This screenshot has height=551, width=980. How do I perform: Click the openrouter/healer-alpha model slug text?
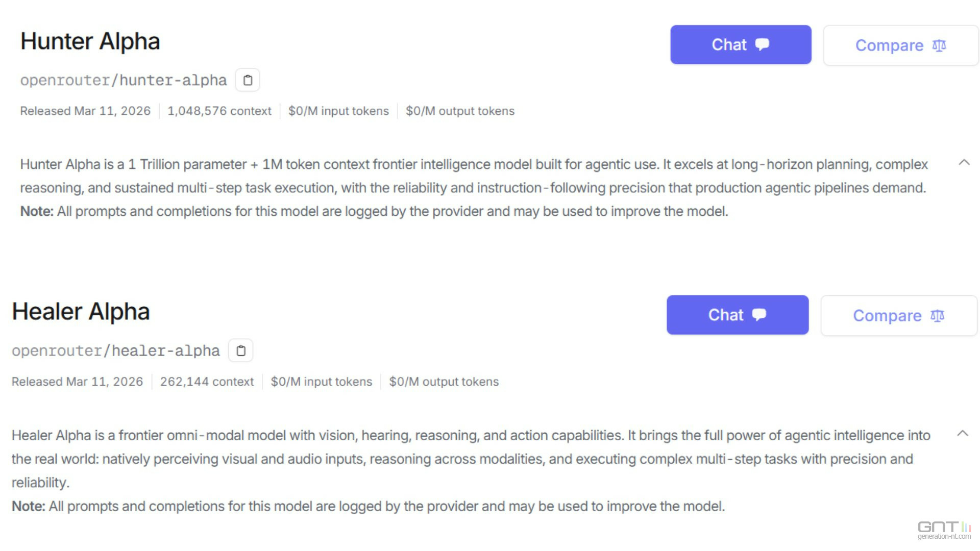116,351
